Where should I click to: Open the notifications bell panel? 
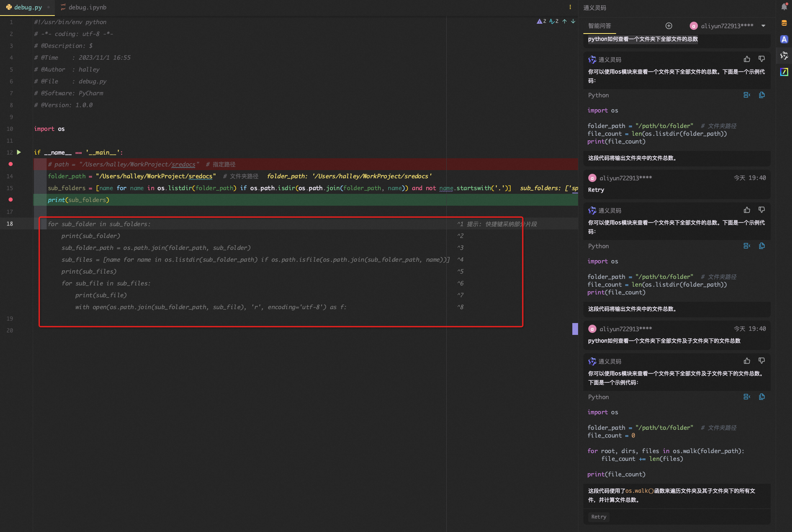784,7
